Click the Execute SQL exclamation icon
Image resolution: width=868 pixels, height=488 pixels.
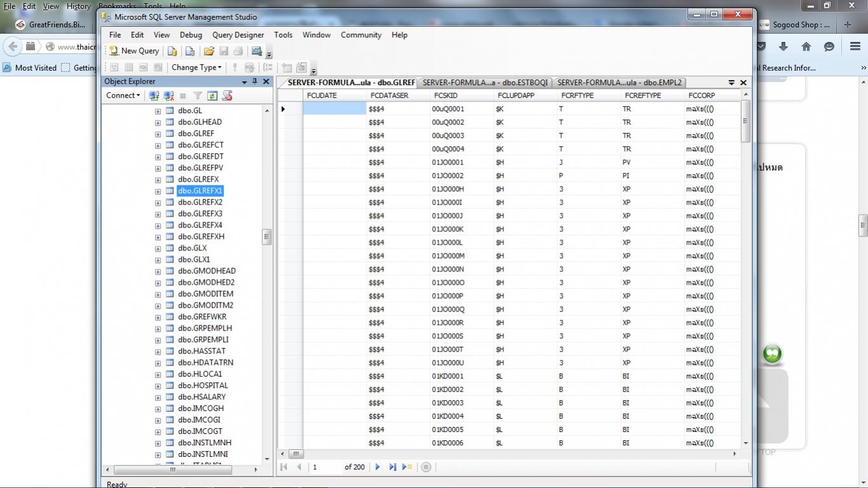tap(234, 67)
